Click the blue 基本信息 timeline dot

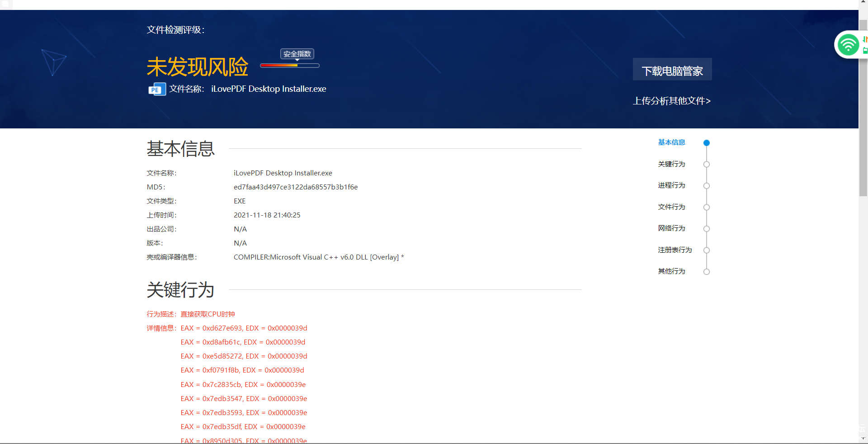pyautogui.click(x=707, y=143)
